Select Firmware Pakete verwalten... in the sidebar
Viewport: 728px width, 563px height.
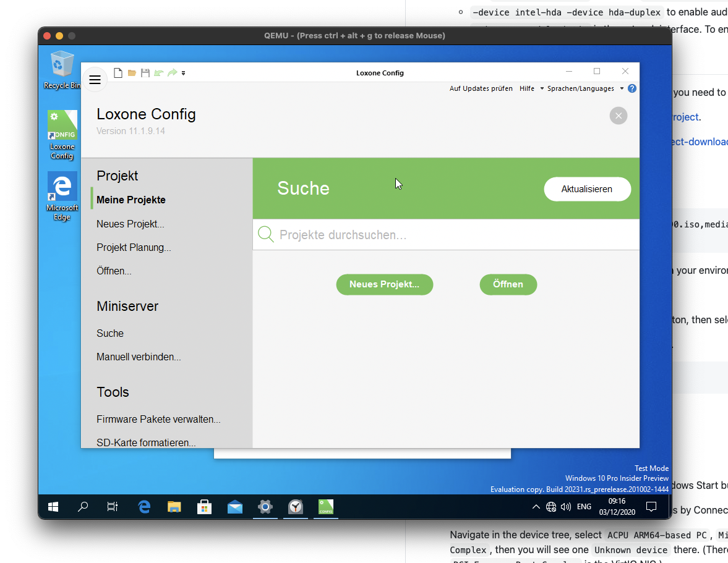point(158,419)
